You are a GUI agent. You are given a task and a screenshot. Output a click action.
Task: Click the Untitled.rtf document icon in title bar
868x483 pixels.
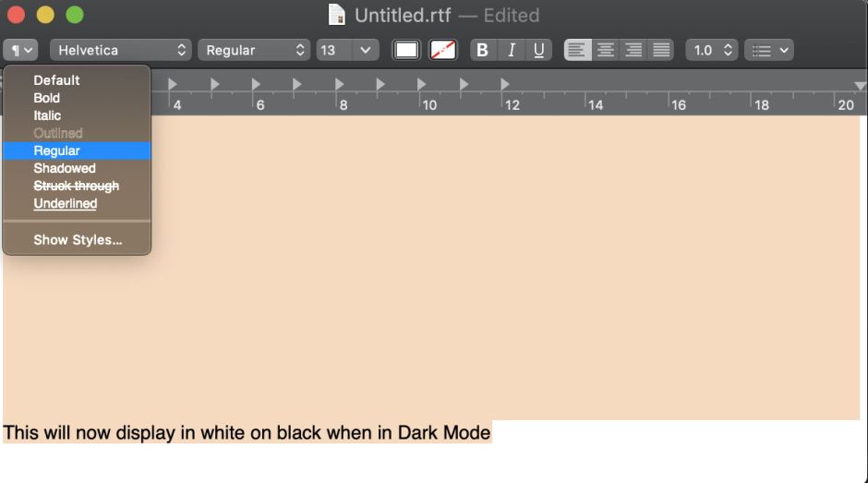tap(337, 15)
